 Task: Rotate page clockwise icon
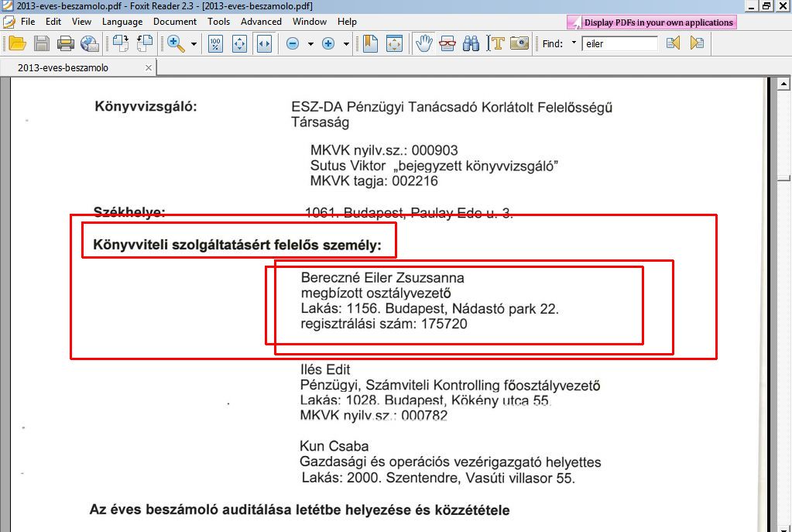click(x=121, y=43)
